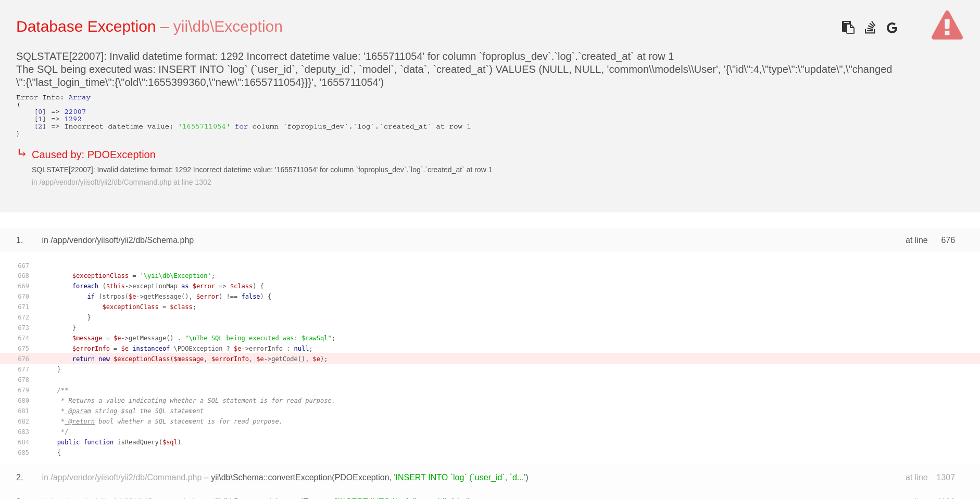
Task: Click the 'Error Info: Array' dump text
Action: 53,97
